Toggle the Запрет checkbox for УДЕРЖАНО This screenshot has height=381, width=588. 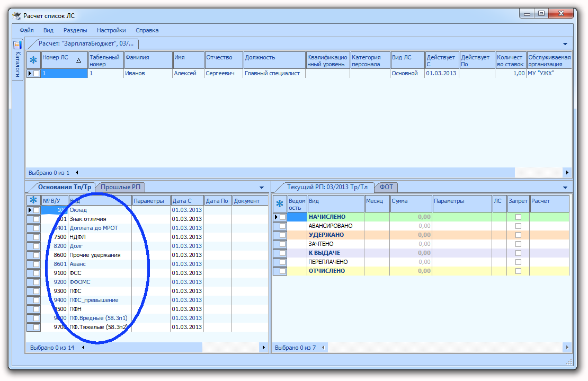(x=518, y=235)
